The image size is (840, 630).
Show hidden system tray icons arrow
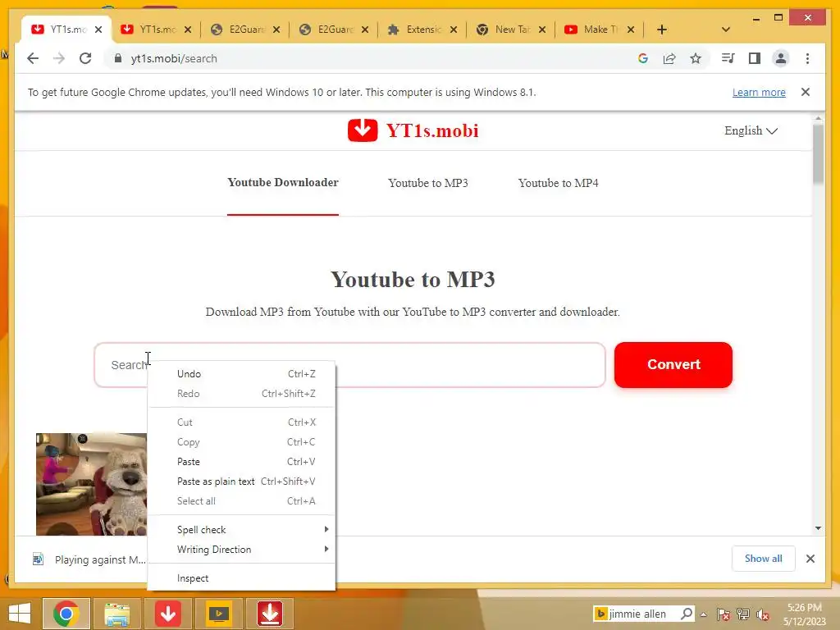703,614
